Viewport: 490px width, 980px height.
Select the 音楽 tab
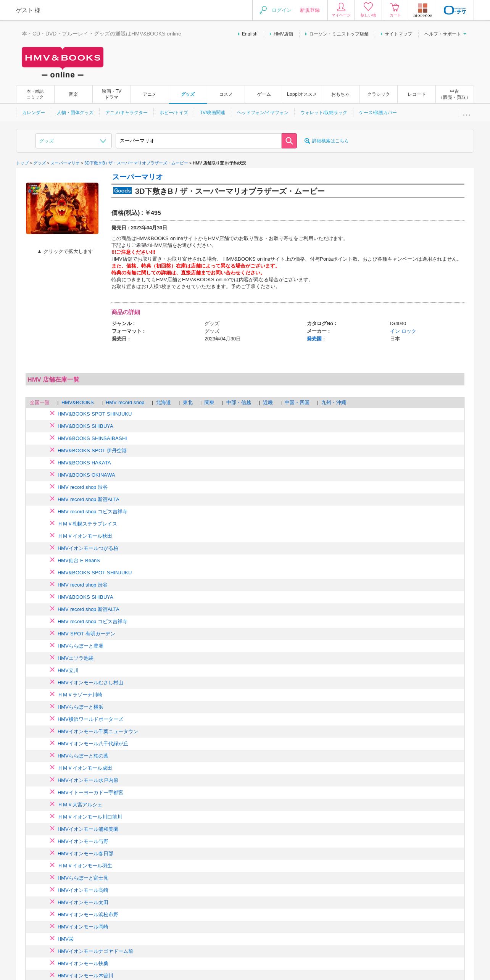(x=73, y=94)
